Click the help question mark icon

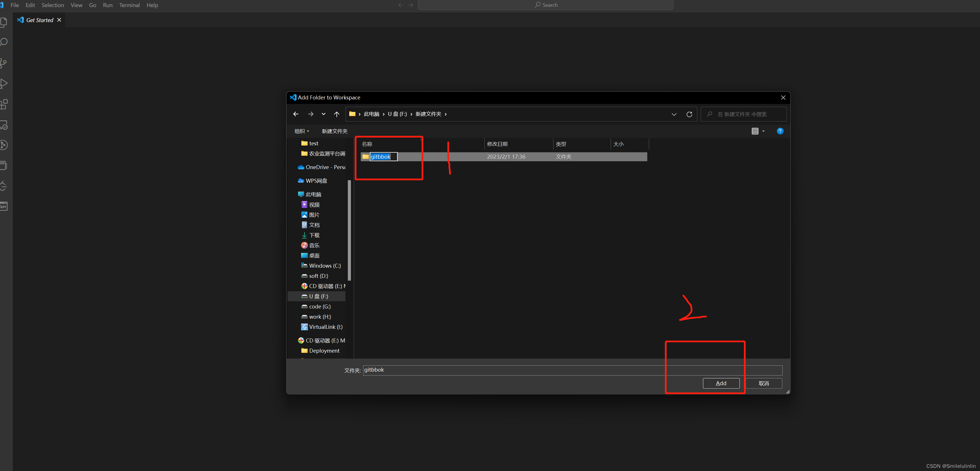tap(780, 131)
